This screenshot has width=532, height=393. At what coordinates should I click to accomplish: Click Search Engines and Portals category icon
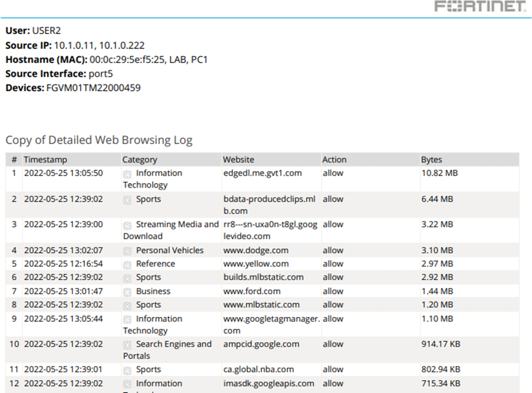pos(127,345)
